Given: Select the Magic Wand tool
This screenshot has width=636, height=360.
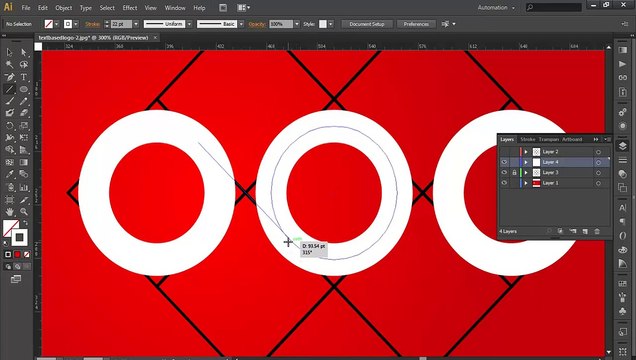Looking at the screenshot, I should [10, 64].
